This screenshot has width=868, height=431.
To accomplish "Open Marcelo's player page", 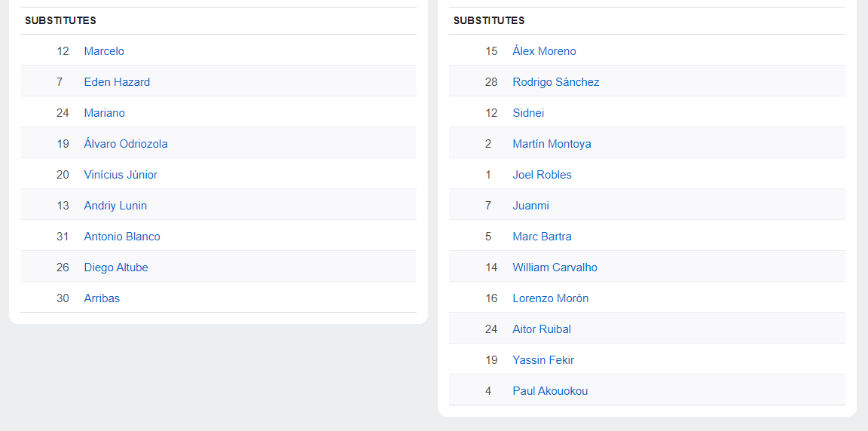I will point(104,51).
